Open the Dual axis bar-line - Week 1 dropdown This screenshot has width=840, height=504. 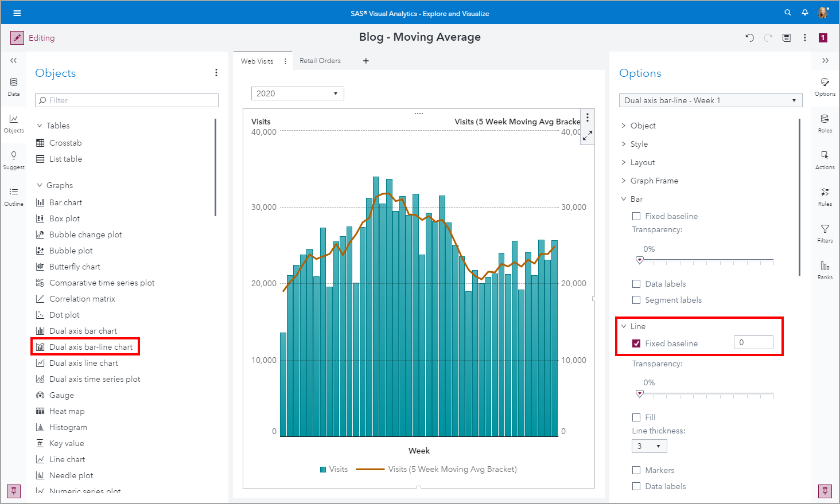[x=710, y=100]
